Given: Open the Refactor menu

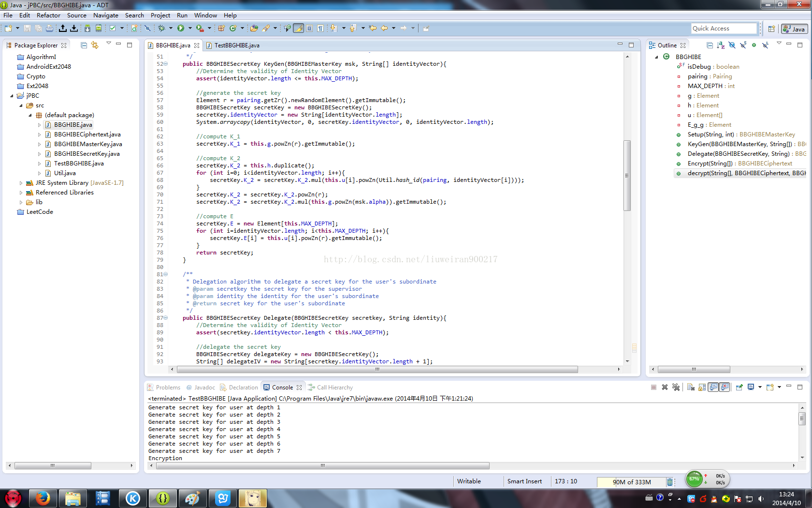Looking at the screenshot, I should point(48,15).
